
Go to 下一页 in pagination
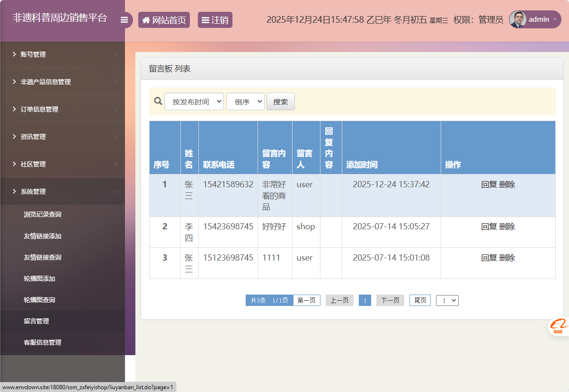point(390,300)
